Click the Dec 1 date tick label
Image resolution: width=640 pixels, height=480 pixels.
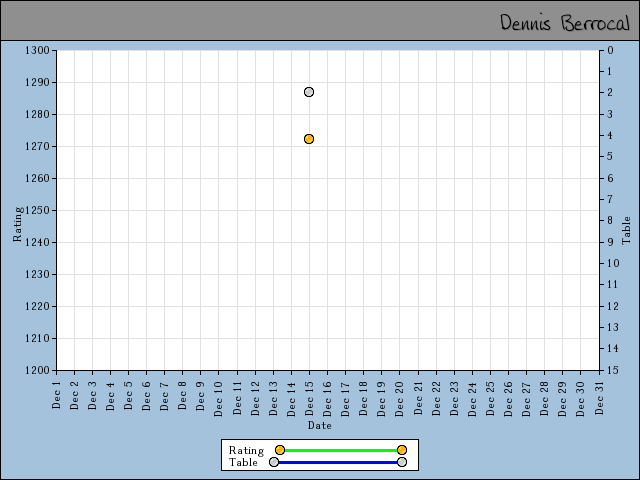click(57, 393)
